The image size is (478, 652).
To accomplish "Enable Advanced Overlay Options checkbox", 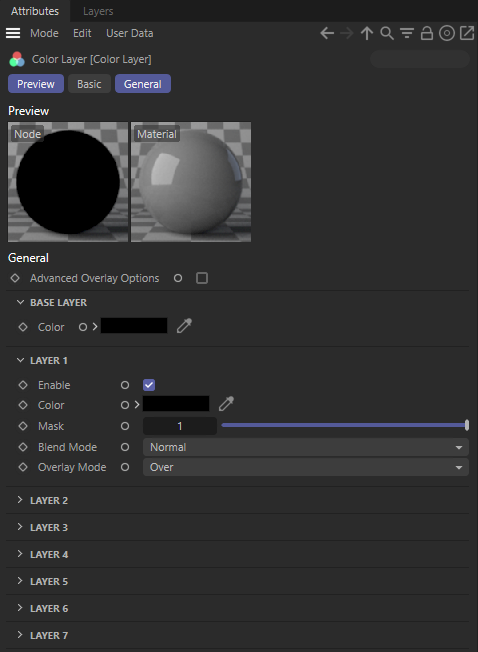I will (202, 278).
